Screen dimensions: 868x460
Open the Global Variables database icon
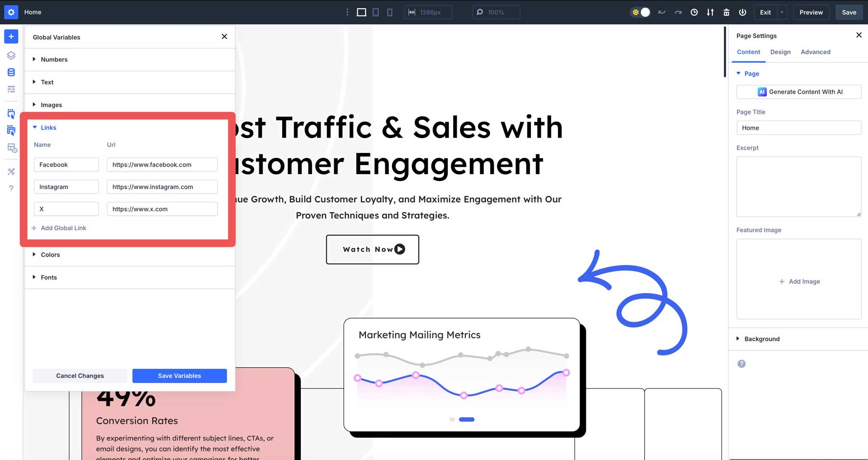(11, 72)
